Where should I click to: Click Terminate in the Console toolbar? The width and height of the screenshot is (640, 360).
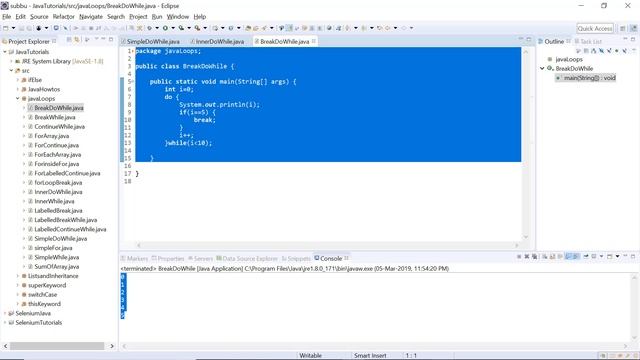[x=519, y=256]
